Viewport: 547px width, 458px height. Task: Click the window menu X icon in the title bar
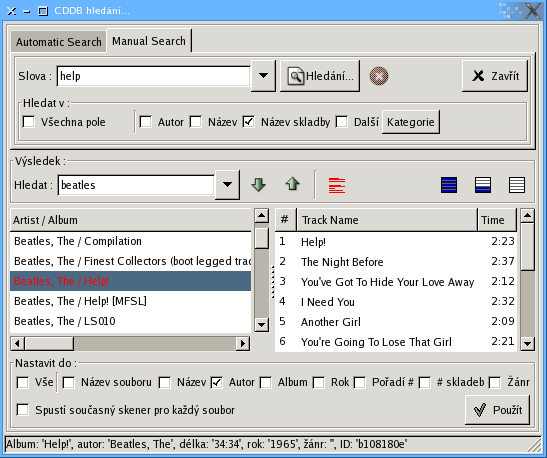point(12,11)
